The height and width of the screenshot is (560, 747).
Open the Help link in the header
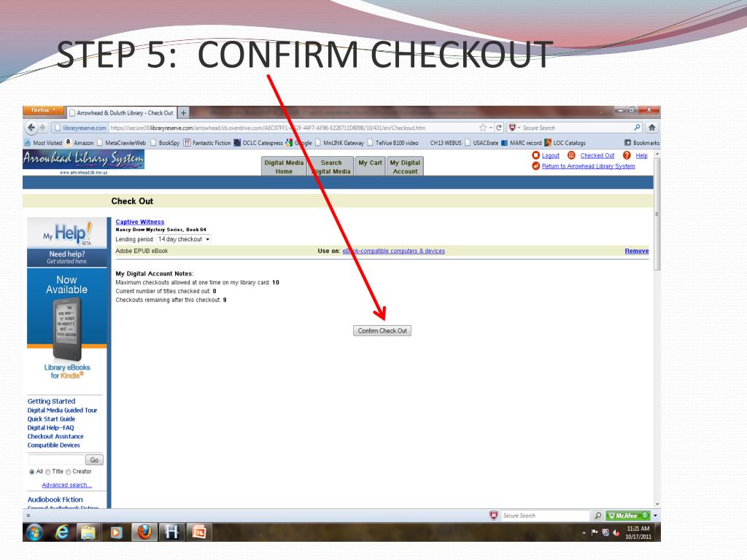(x=641, y=155)
